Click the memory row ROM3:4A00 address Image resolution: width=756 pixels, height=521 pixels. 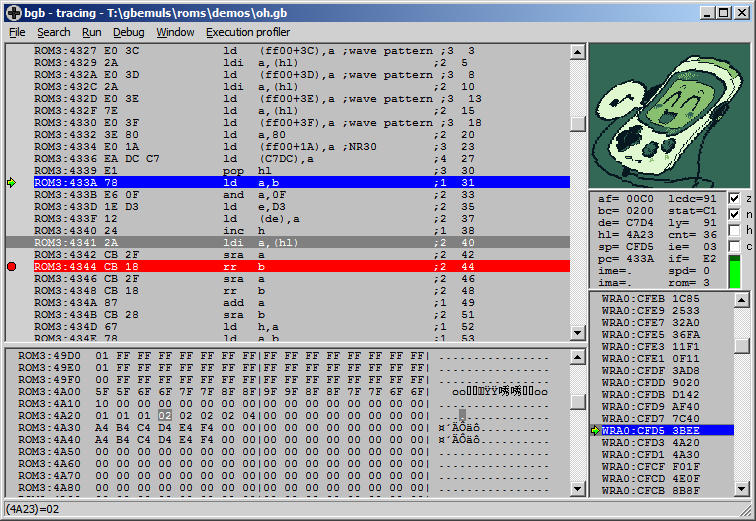click(x=49, y=391)
